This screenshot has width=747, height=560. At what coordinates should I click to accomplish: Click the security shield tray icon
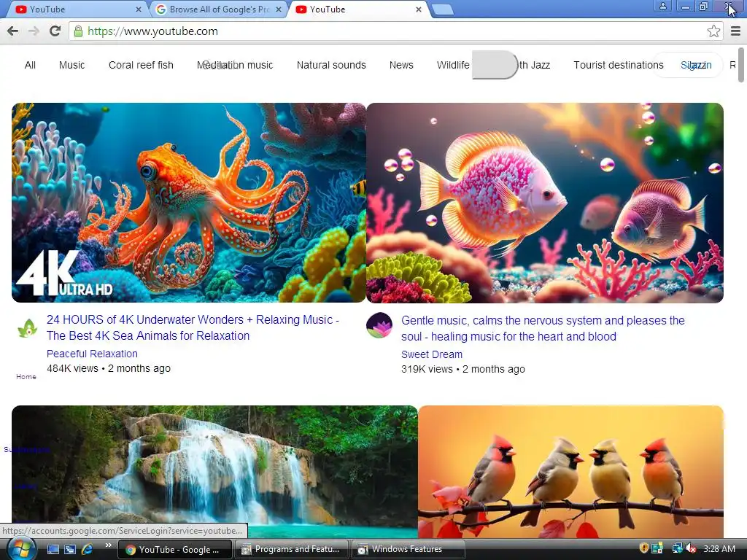[643, 549]
